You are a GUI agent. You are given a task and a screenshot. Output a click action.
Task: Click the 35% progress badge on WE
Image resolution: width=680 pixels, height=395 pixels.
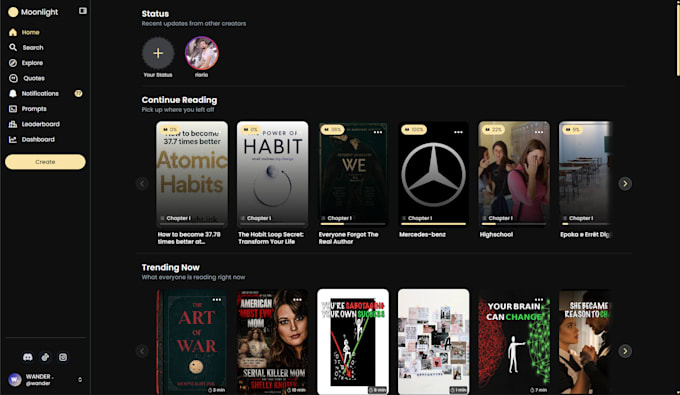click(x=332, y=130)
